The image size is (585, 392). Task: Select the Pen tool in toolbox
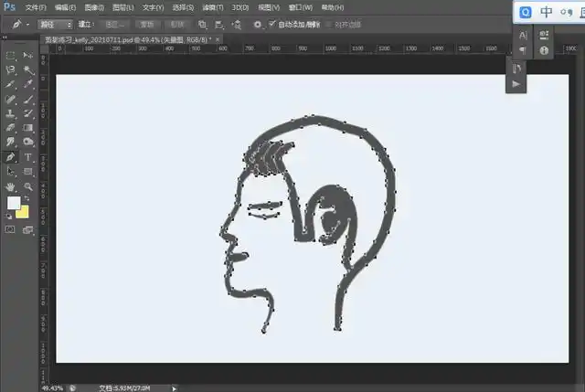pos(10,156)
